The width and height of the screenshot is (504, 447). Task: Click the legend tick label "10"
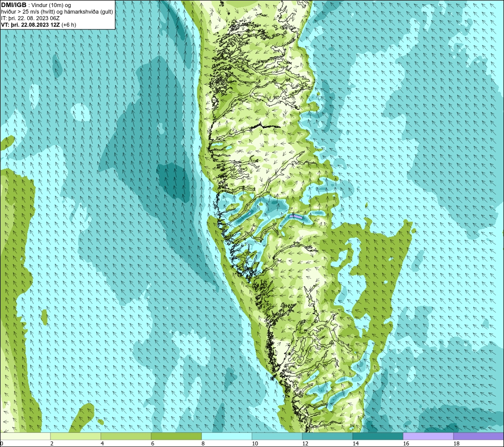(255, 444)
